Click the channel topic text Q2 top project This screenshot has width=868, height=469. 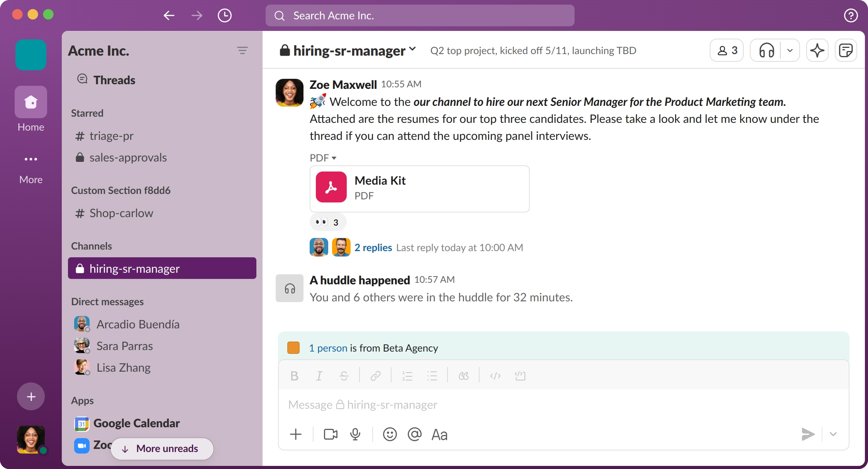[533, 51]
